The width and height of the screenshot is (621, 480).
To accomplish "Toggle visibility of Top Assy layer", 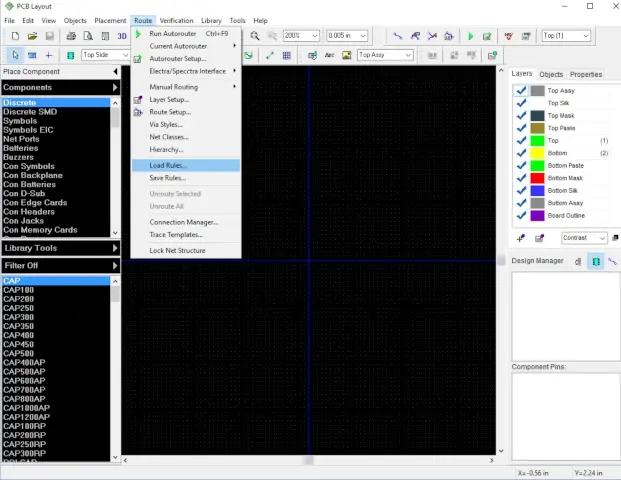I will click(x=521, y=91).
